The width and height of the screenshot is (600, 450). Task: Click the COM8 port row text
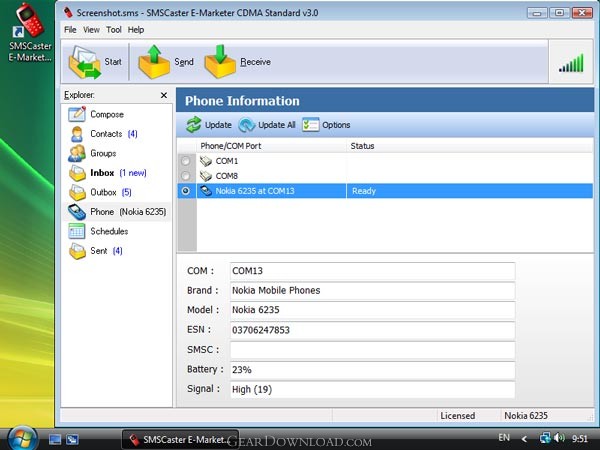tap(227, 176)
